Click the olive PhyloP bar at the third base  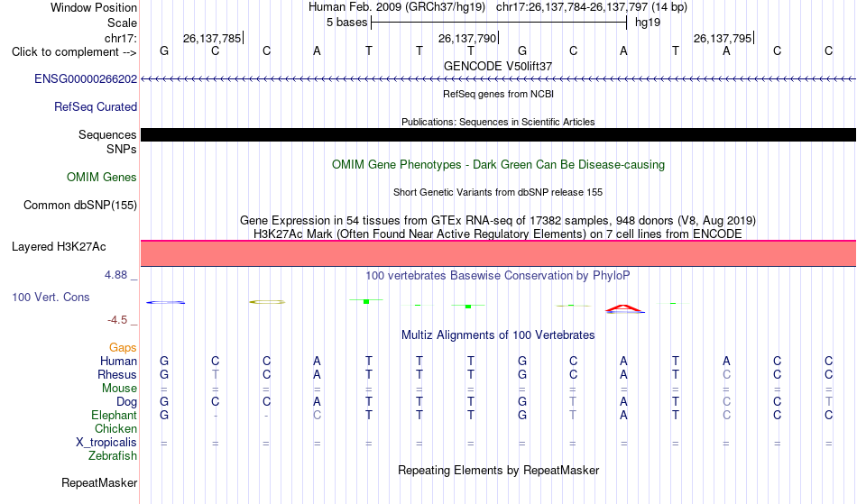[x=267, y=302]
